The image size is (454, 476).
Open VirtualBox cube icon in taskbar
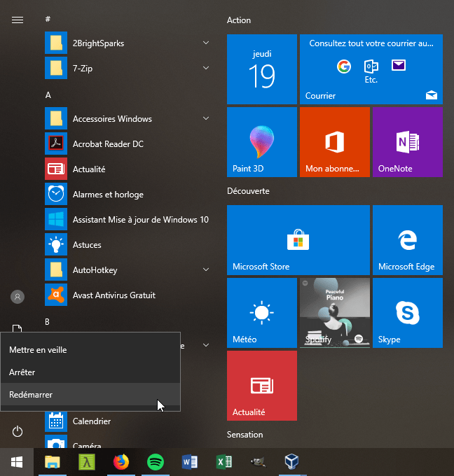291,462
